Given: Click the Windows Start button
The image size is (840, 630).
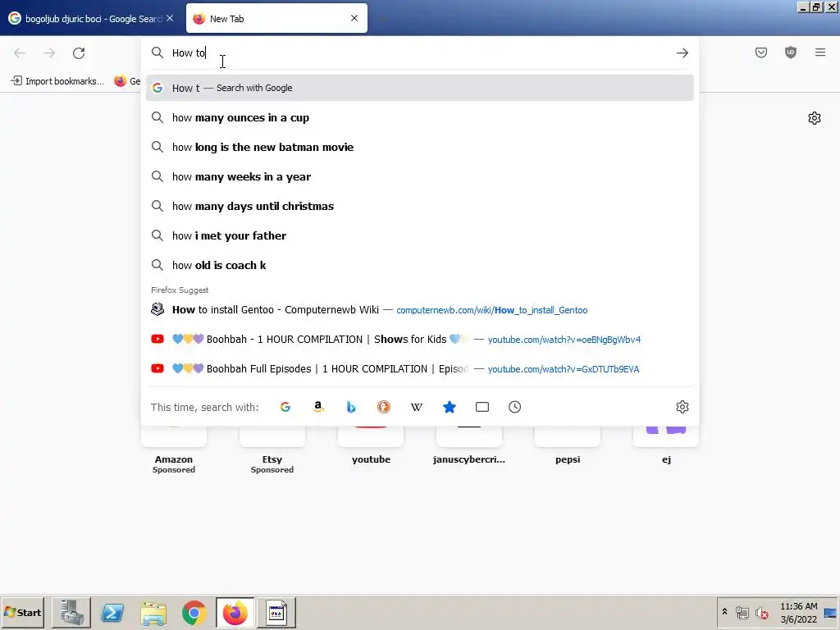Looking at the screenshot, I should (22, 612).
